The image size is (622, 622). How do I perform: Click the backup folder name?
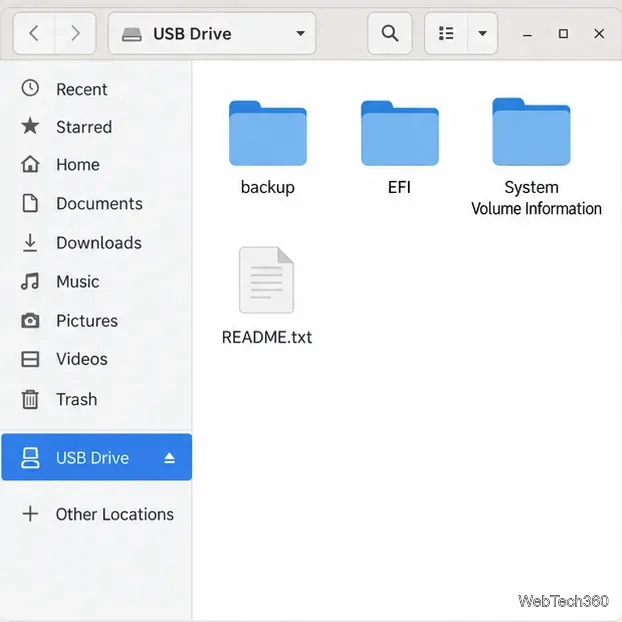(x=268, y=187)
